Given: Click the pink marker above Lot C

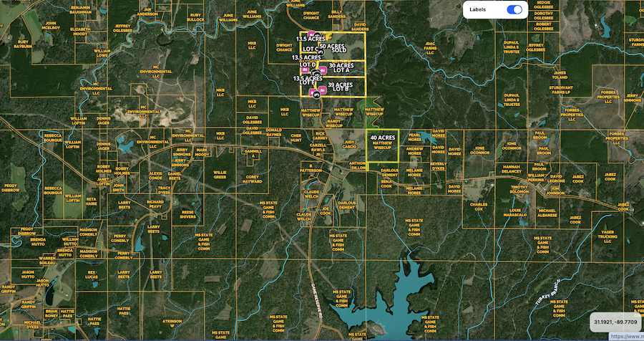Looking at the screenshot, I should [x=312, y=33].
